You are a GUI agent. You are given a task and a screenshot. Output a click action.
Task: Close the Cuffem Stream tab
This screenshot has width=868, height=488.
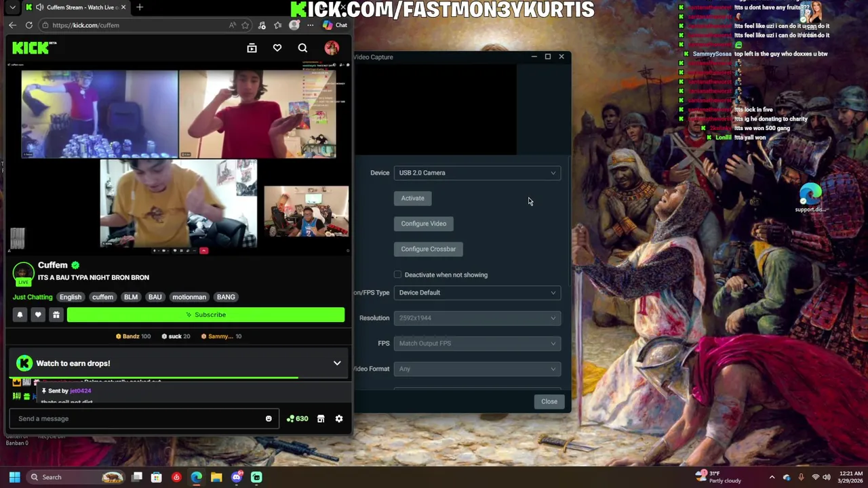[123, 7]
